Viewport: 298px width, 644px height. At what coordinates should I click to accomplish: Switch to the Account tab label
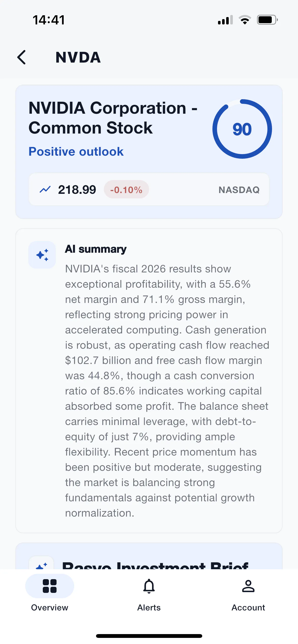[248, 607]
